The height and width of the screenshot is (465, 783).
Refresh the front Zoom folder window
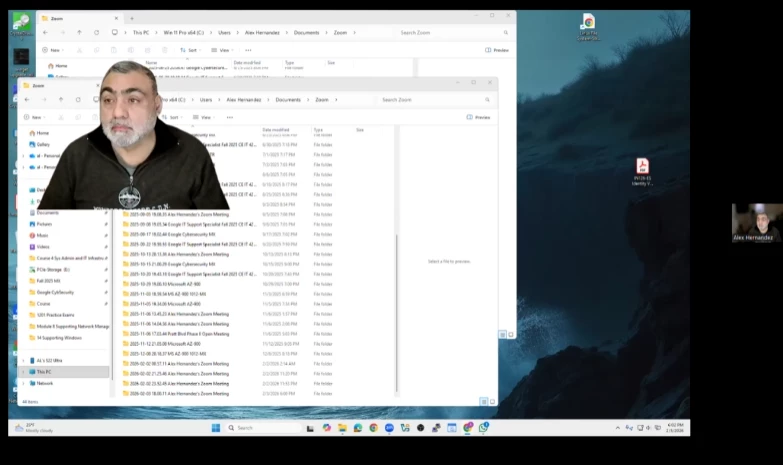[x=78, y=100]
